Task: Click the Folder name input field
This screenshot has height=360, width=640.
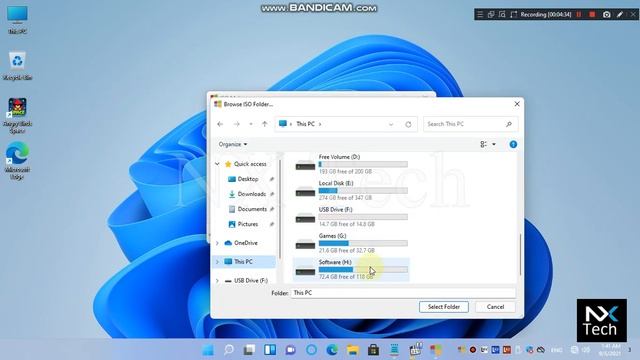Action: [x=403, y=293]
